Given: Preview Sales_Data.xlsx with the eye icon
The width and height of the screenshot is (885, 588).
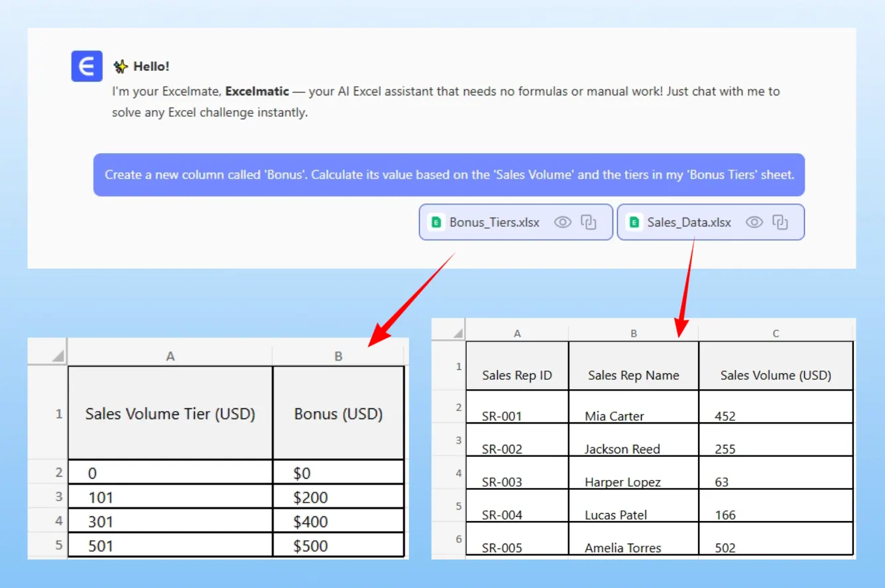Looking at the screenshot, I should pos(754,222).
